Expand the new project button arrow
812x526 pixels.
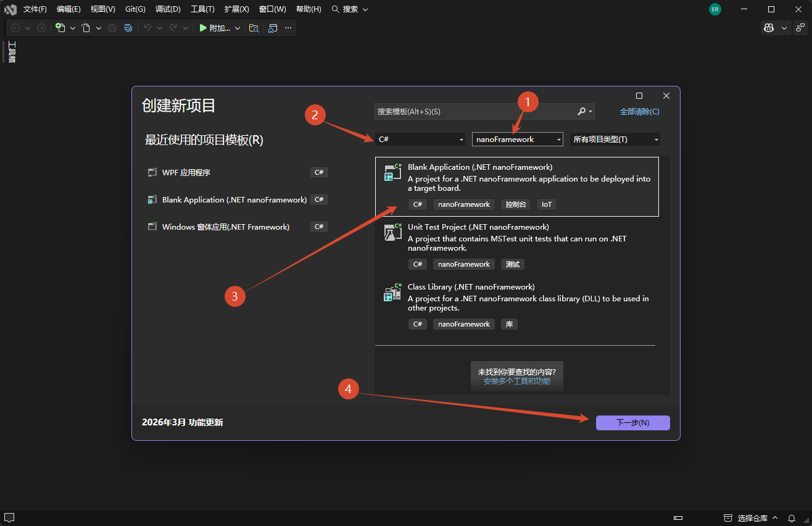(72, 28)
